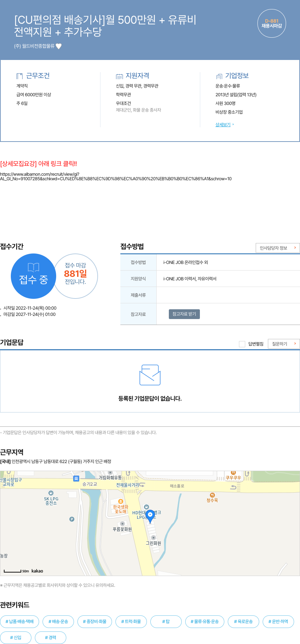Click the 질문하기 button
The image size is (300, 644).
(284, 344)
